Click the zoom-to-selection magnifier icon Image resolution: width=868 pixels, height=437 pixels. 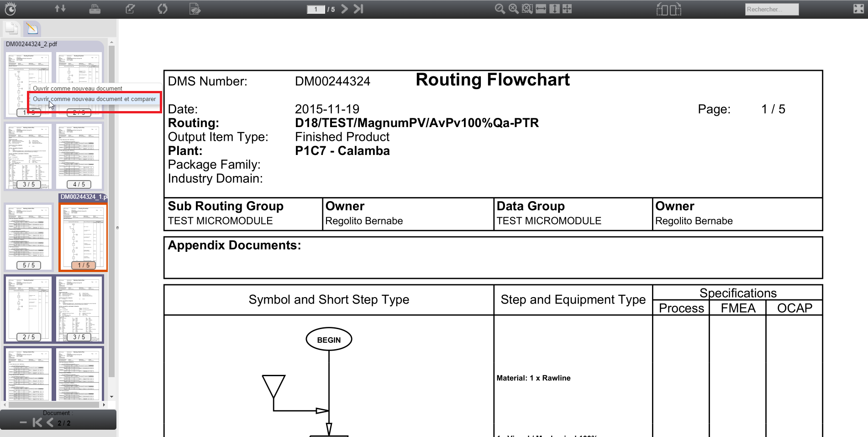pyautogui.click(x=527, y=9)
